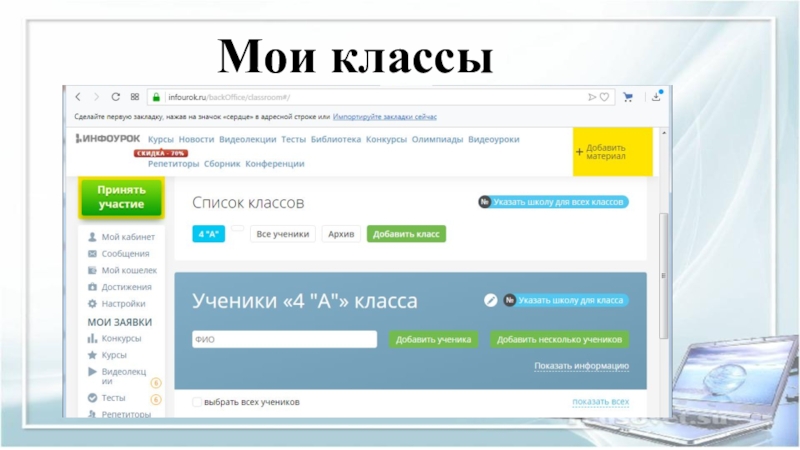Open Репетиторы in the top navigation
The width and height of the screenshot is (800, 450).
[x=173, y=164]
